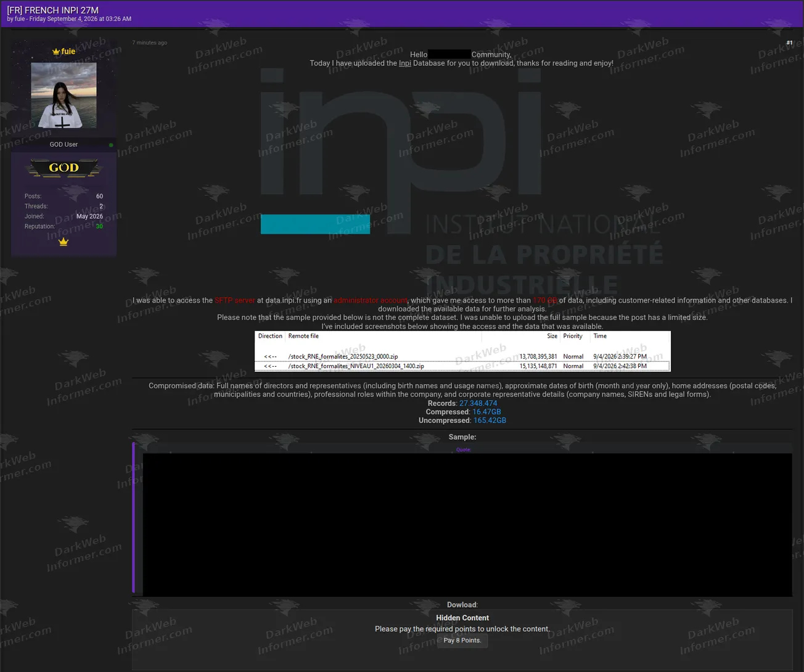Click the Threads count 2
Screen dimensions: 804x672
coord(102,207)
